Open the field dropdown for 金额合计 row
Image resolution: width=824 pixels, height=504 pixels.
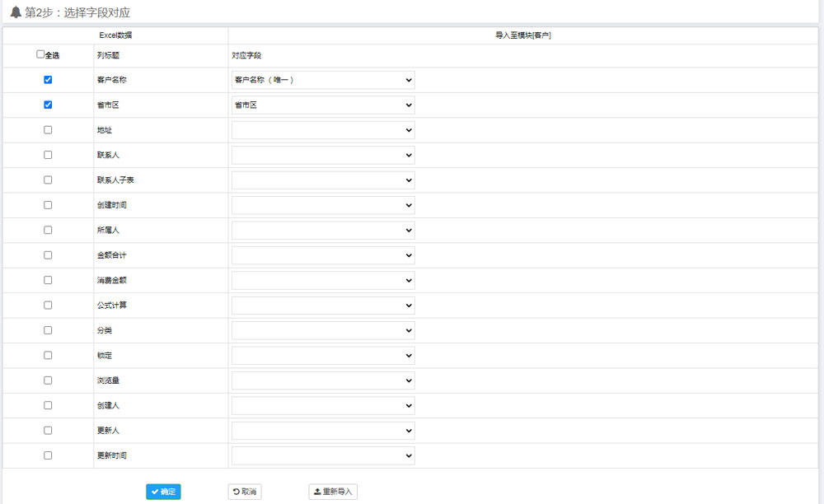click(323, 255)
